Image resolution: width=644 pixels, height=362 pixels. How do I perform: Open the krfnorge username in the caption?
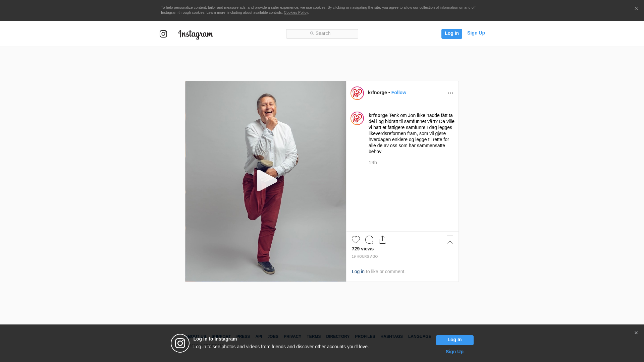pos(378,115)
